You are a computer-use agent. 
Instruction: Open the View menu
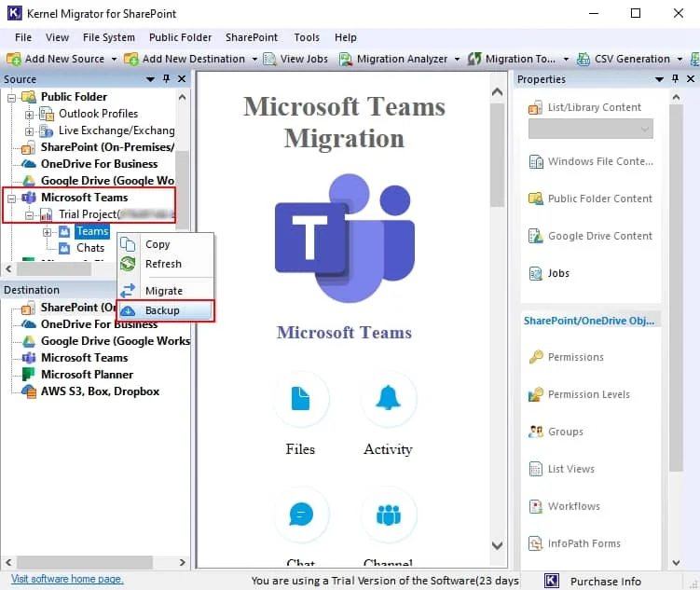pos(57,37)
